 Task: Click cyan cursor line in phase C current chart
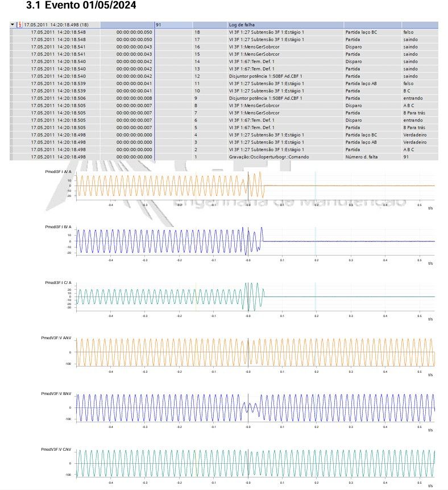(x=315, y=297)
